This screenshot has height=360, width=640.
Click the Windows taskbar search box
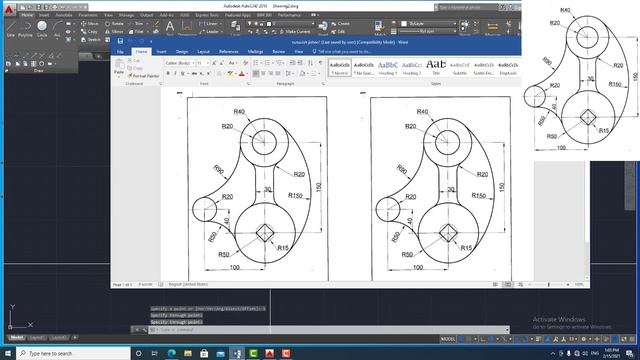[73, 353]
